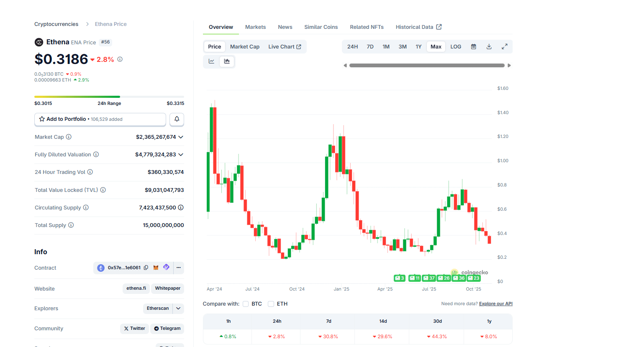The height and width of the screenshot is (347, 644).
Task: Open more contract options via ellipsis
Action: pos(179,268)
